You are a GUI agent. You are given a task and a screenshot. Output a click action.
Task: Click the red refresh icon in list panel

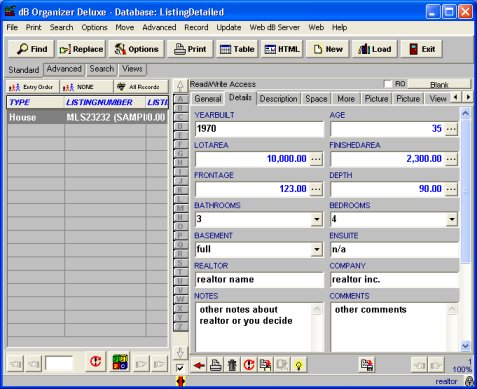96,361
